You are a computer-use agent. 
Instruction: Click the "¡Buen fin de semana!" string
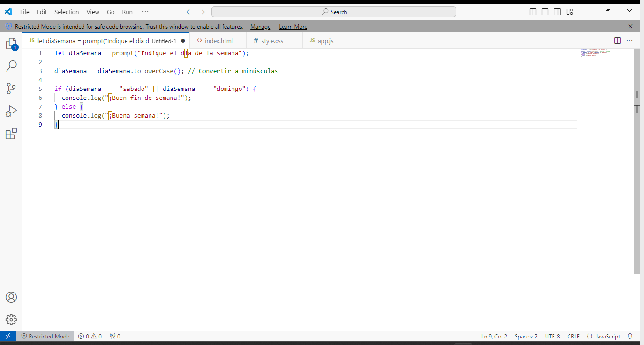pyautogui.click(x=145, y=97)
